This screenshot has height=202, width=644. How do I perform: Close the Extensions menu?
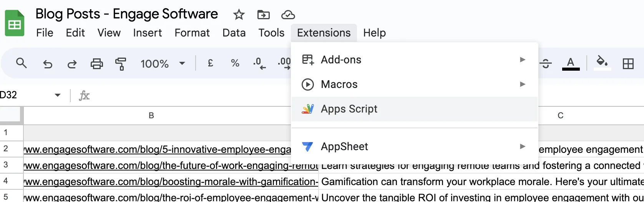click(x=324, y=33)
